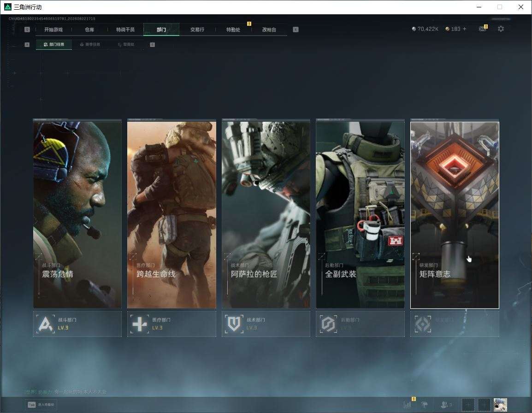This screenshot has width=532, height=413.
Task: Click the expand mark on 阿萨拉的枪匠 card
Action: (227, 256)
